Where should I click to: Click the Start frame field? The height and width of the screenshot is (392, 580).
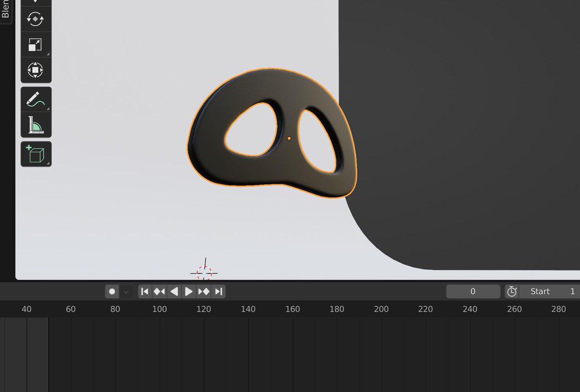pos(550,292)
